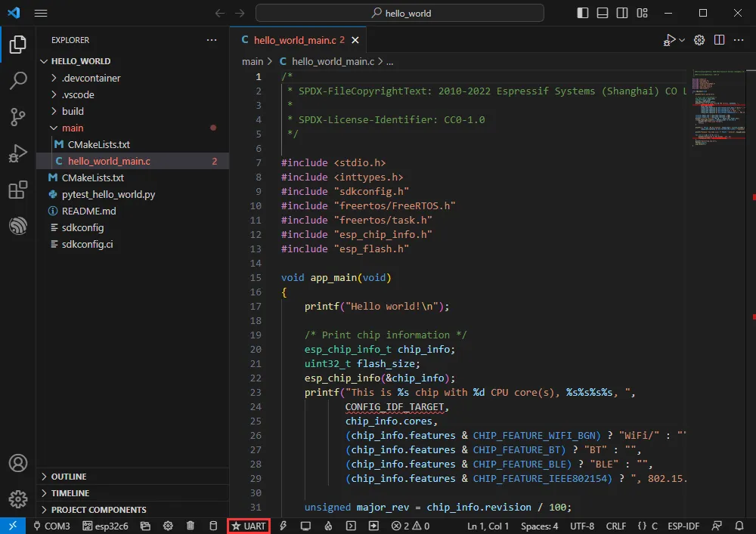Expand the OUTLINE section

tap(68, 477)
